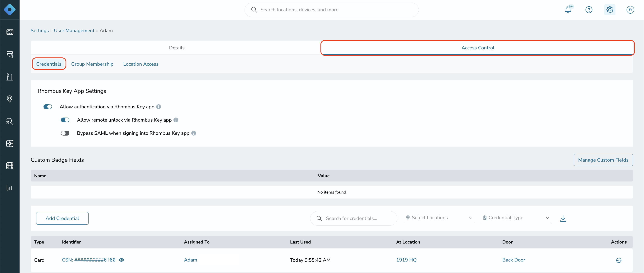Image resolution: width=644 pixels, height=273 pixels.
Task: Open the card credential actions ellipsis
Action: coord(619,260)
